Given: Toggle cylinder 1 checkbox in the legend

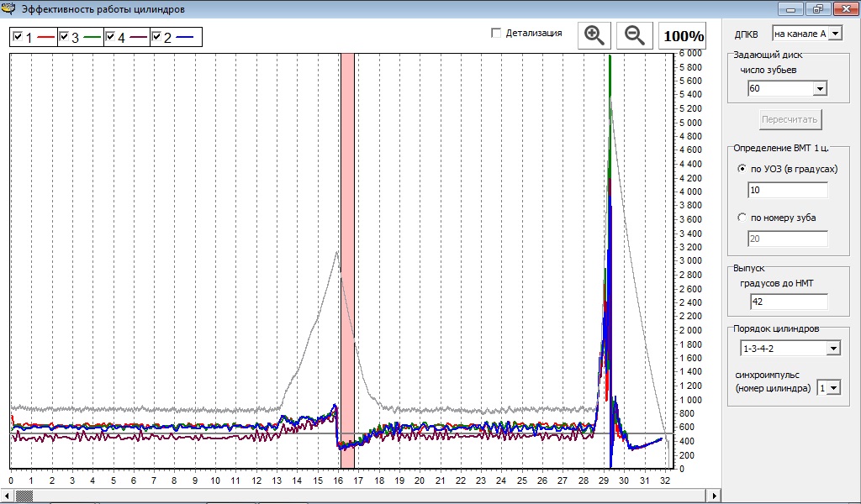Looking at the screenshot, I should coord(18,37).
